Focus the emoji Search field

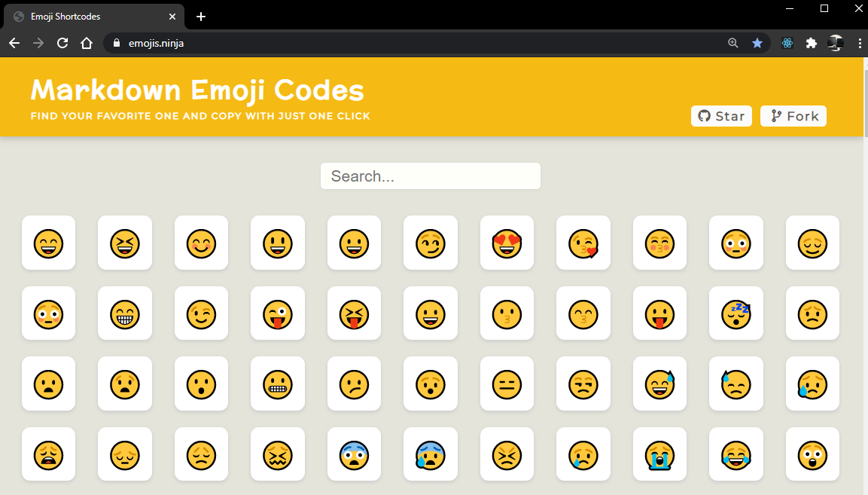430,176
